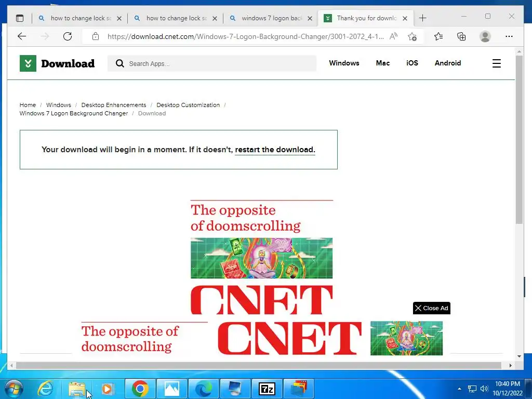The image size is (532, 399).
Task: Open the tab actions menu icon
Action: click(20, 18)
